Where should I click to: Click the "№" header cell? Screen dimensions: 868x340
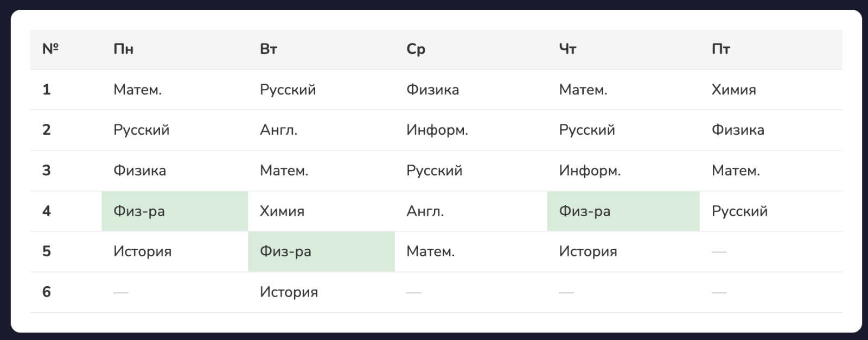(x=50, y=49)
